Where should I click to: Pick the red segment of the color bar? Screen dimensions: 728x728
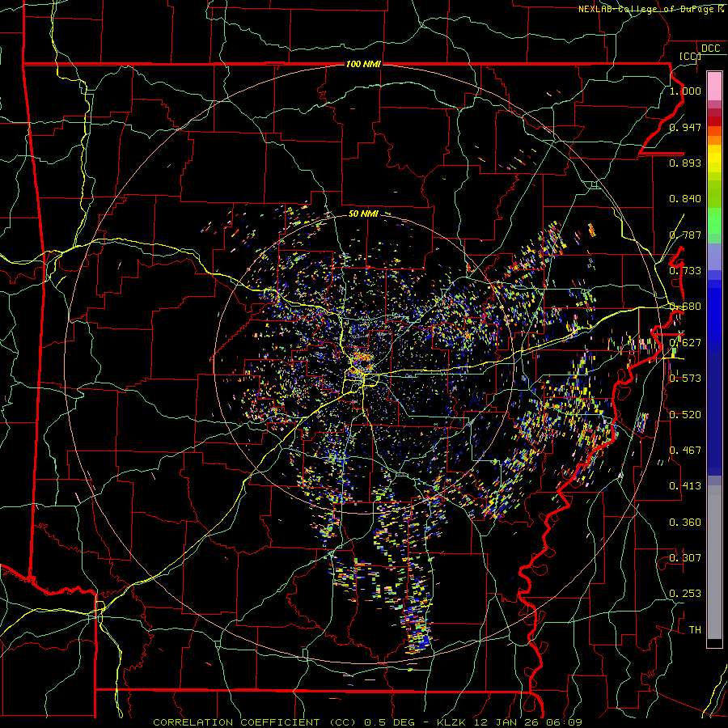(714, 121)
